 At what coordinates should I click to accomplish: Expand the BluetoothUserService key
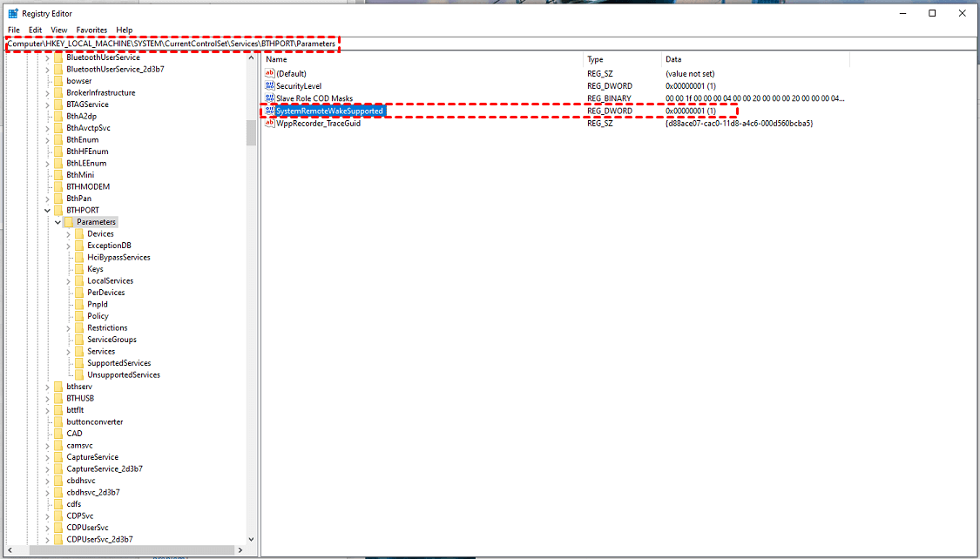47,57
